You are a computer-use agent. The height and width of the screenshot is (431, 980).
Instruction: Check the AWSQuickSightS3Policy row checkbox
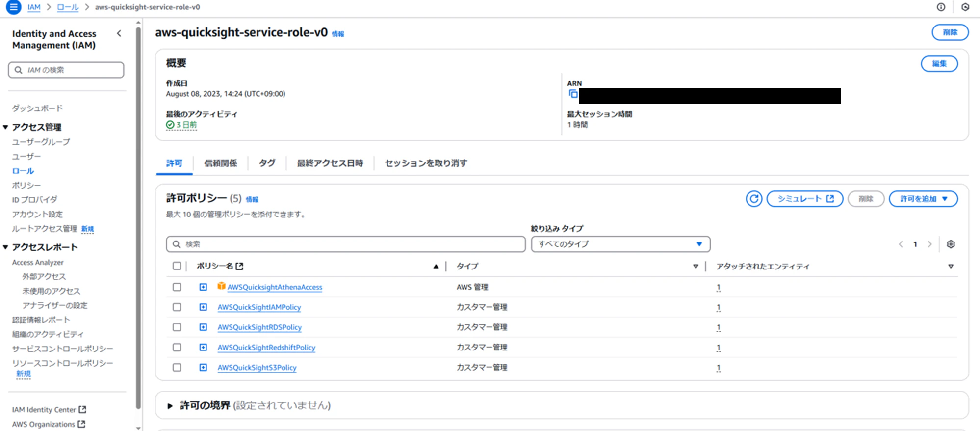point(177,368)
